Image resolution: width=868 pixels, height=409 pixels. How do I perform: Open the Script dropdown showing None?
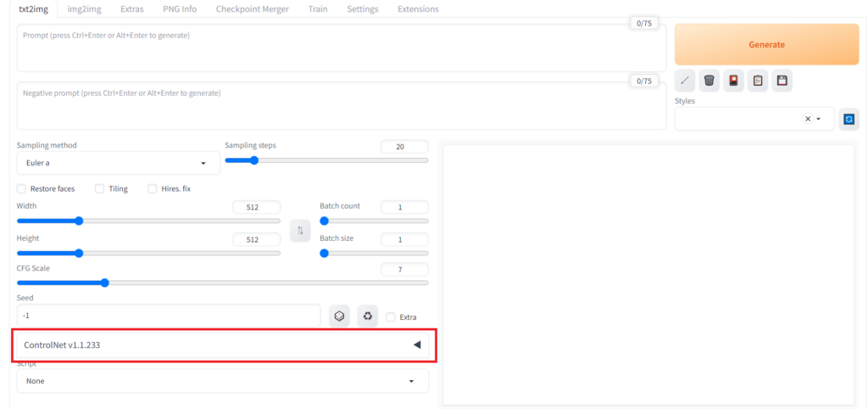click(222, 381)
